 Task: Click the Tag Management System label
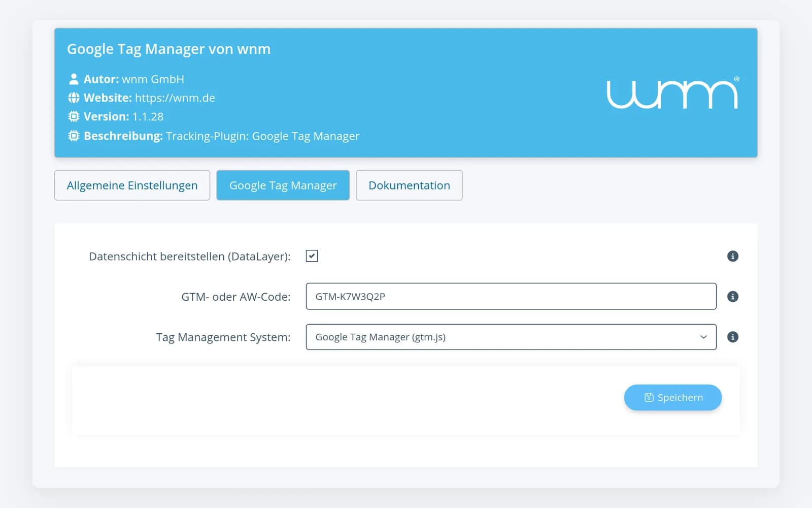pos(223,337)
